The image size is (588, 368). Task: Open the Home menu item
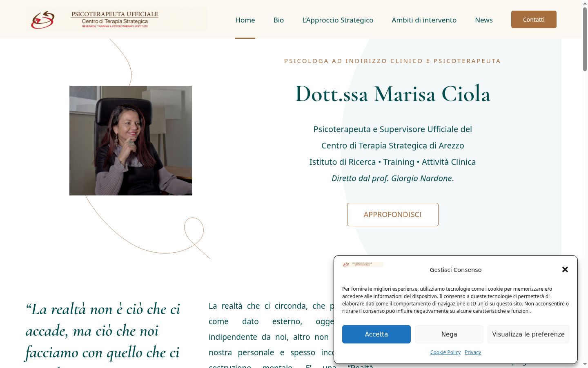(245, 20)
